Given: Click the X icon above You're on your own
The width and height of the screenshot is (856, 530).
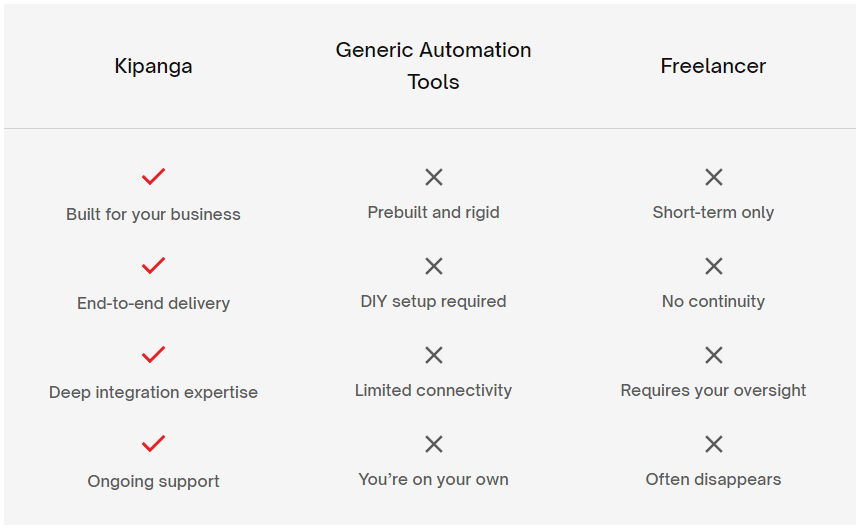Looking at the screenshot, I should [434, 444].
